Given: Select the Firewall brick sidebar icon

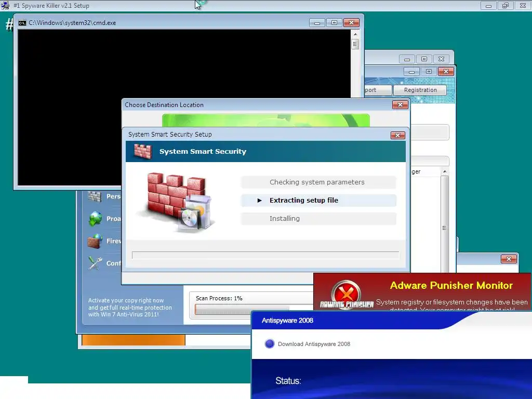Looking at the screenshot, I should pos(95,241).
